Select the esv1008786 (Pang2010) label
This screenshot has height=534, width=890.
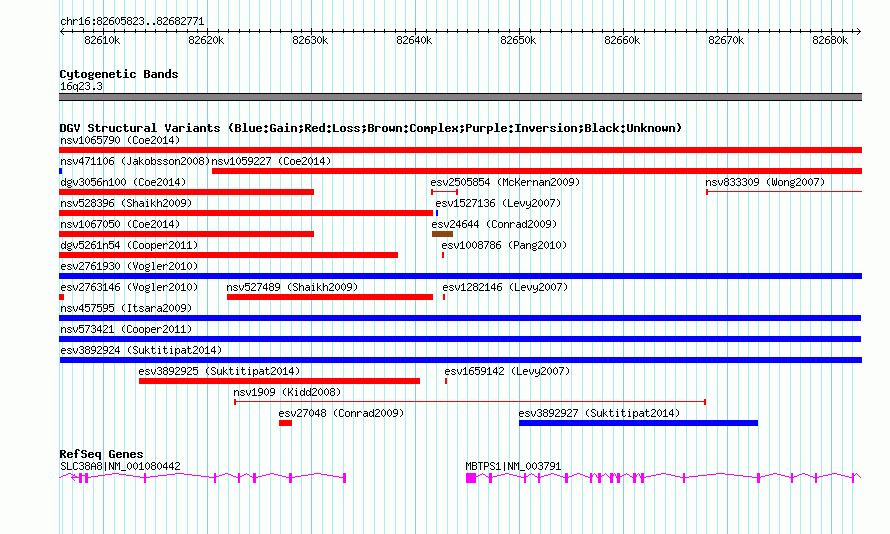tap(504, 245)
